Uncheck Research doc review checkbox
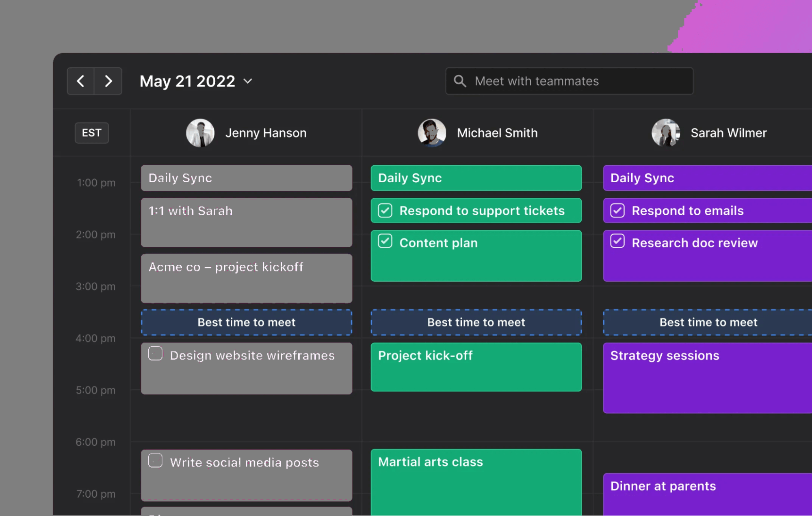This screenshot has width=812, height=516. click(617, 241)
